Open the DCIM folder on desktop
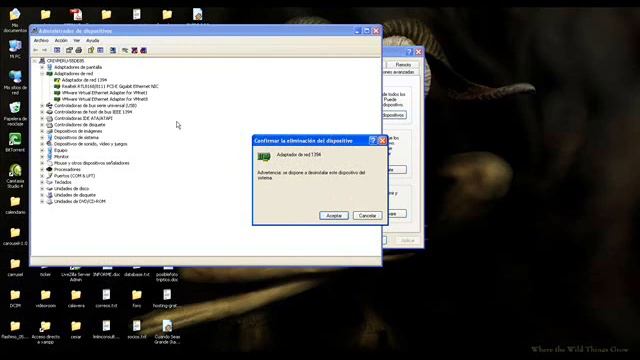The width and height of the screenshot is (640, 360). click(15, 295)
